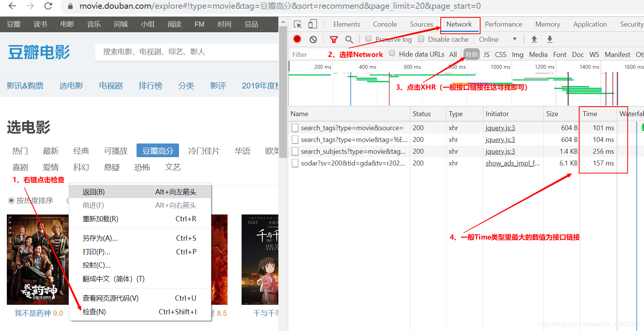Click the Img filter type
644x331 pixels.
pos(517,54)
